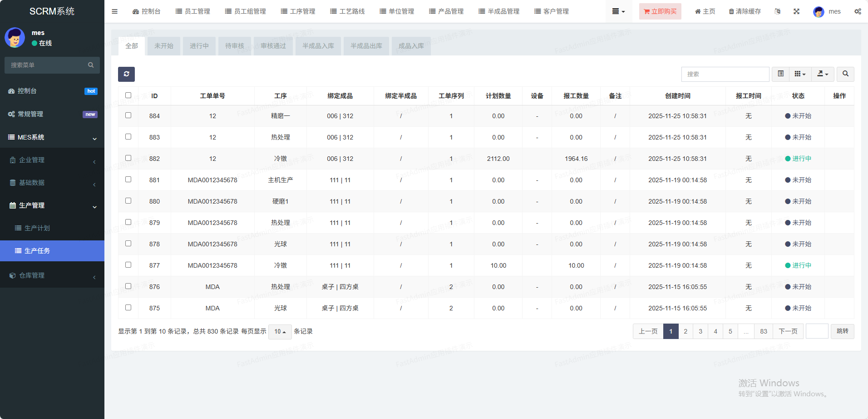This screenshot has height=419, width=868.
Task: Open the columns visibility dropdown
Action: click(x=800, y=74)
